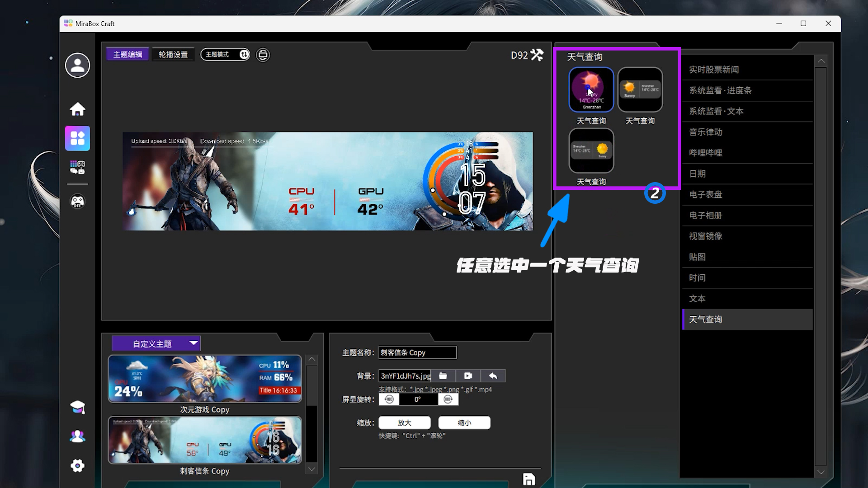Save theme with the floppy disk icon
Screen dimensions: 868x488
pos(529,479)
